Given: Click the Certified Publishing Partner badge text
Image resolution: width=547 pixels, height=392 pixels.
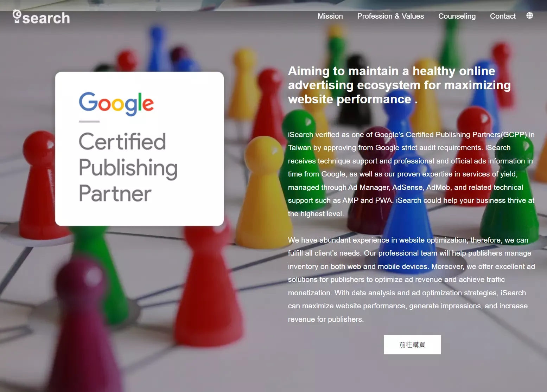Looking at the screenshot, I should pyautogui.click(x=128, y=167).
